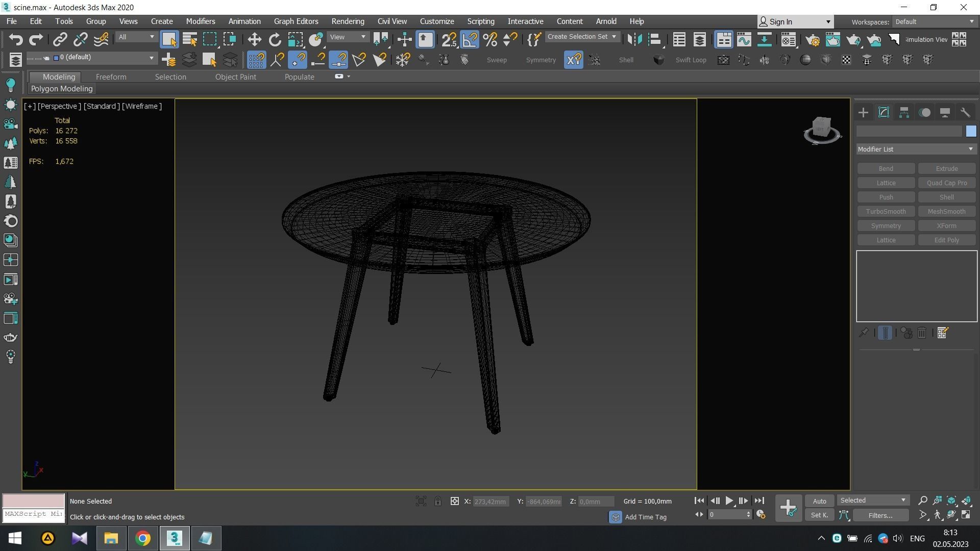Open the Sign In dropdown
The width and height of the screenshot is (980, 551).
pos(796,21)
